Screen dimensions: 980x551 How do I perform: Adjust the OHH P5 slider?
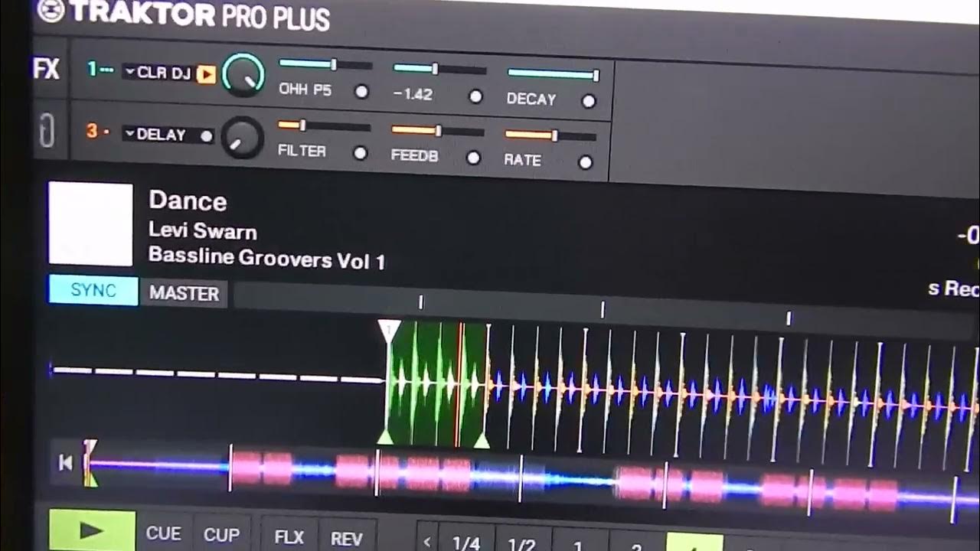[325, 64]
